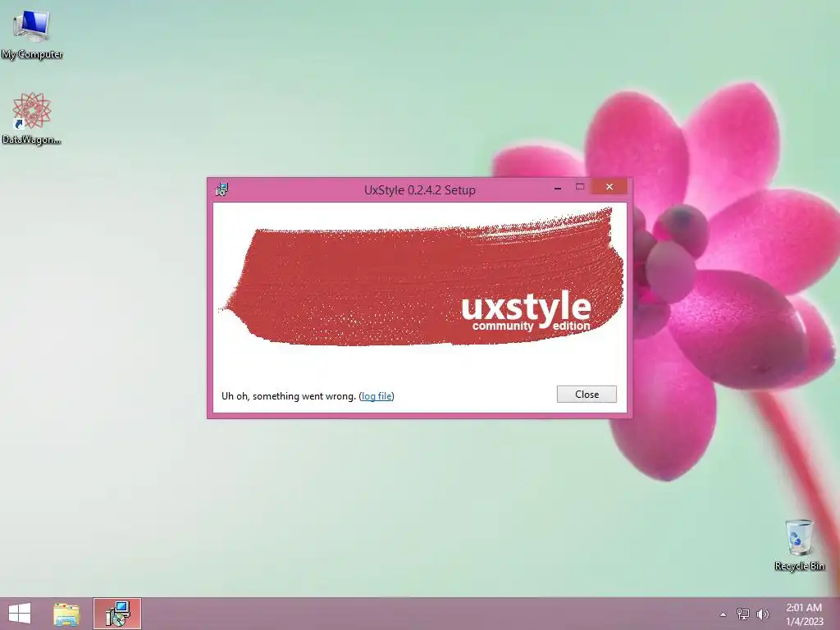This screenshot has width=840, height=630.
Task: Activate the UxStyle Setup taskbar button
Action: coord(117,614)
